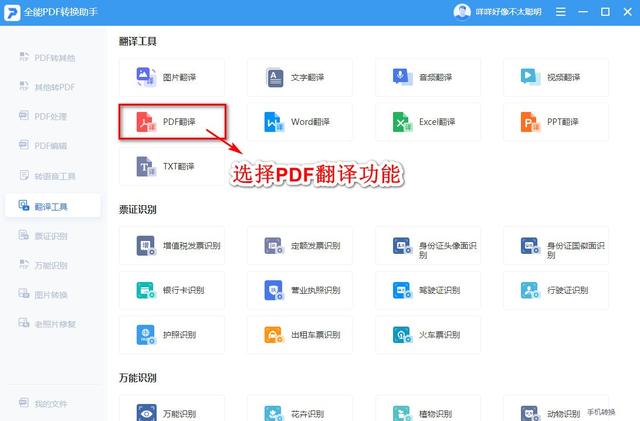
Task: Open 护照识别 passport recognition
Action: click(171, 335)
